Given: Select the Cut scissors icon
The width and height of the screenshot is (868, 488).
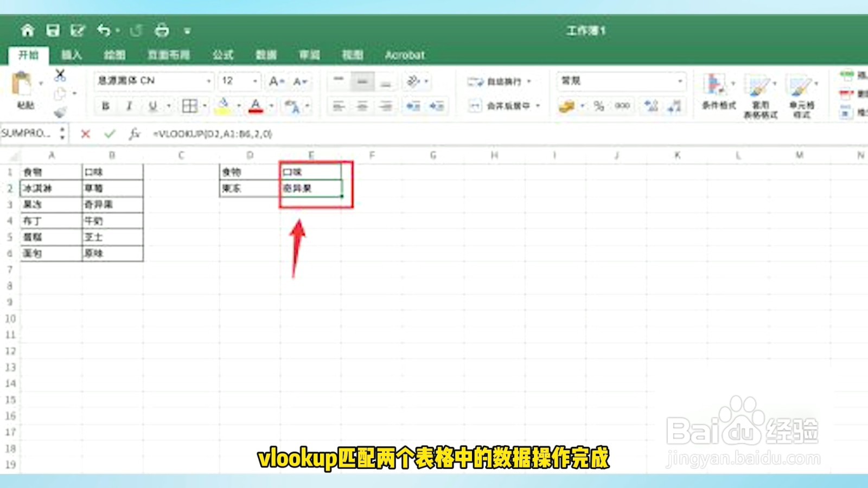Looking at the screenshot, I should (x=61, y=74).
